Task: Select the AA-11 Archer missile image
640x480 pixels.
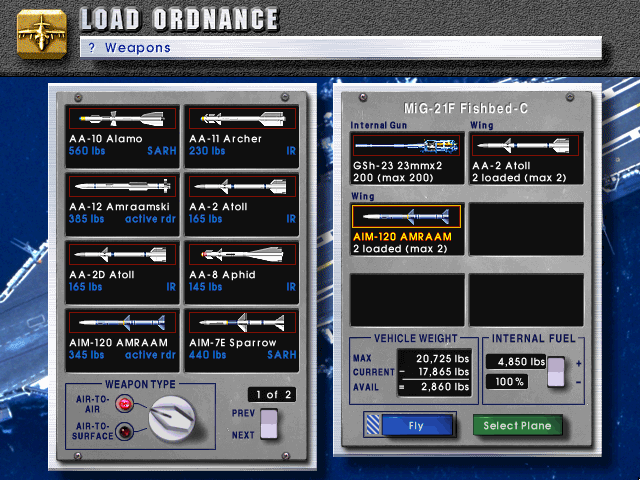Action: 242,119
